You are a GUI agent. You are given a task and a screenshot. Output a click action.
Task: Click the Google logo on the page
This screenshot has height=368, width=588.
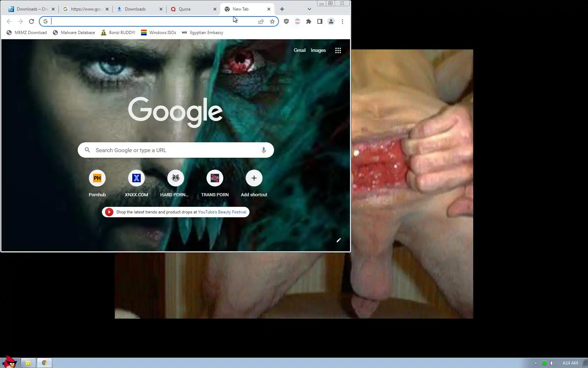coord(175,112)
